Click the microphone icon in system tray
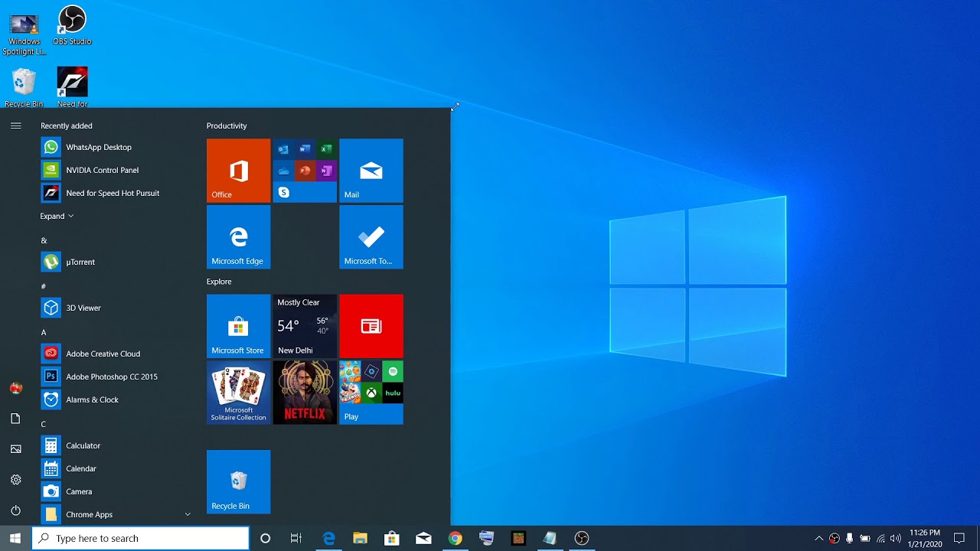The width and height of the screenshot is (980, 551). (x=850, y=538)
